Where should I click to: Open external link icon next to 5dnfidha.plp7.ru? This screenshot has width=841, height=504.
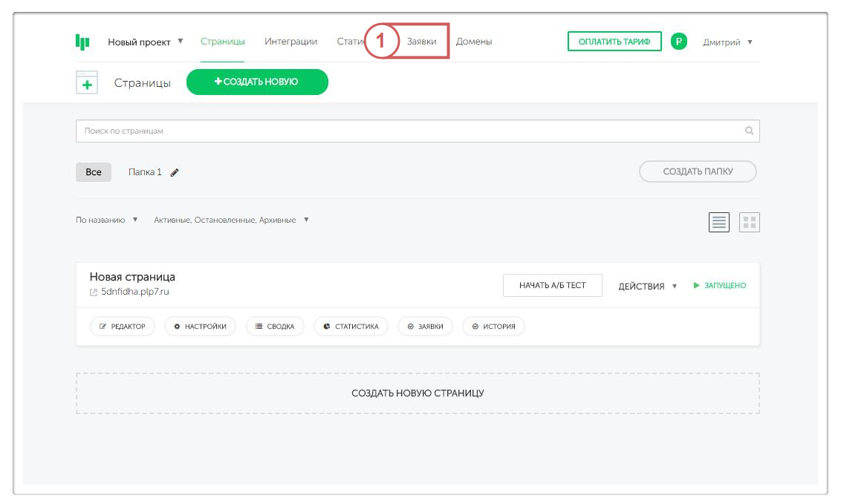(x=94, y=292)
